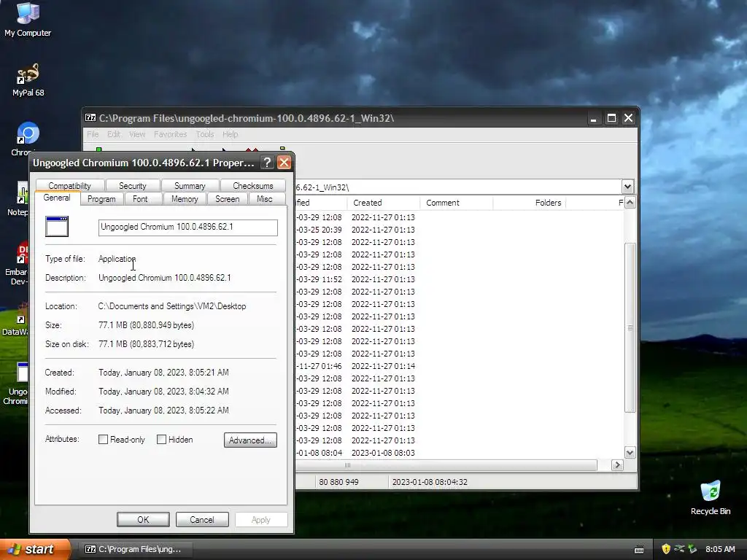The image size is (747, 560).
Task: Select the Ungoogled Chromium desktop file icon
Action: click(x=23, y=373)
